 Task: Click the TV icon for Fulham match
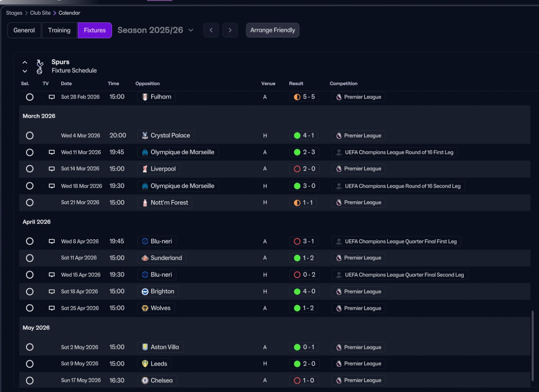tap(52, 97)
